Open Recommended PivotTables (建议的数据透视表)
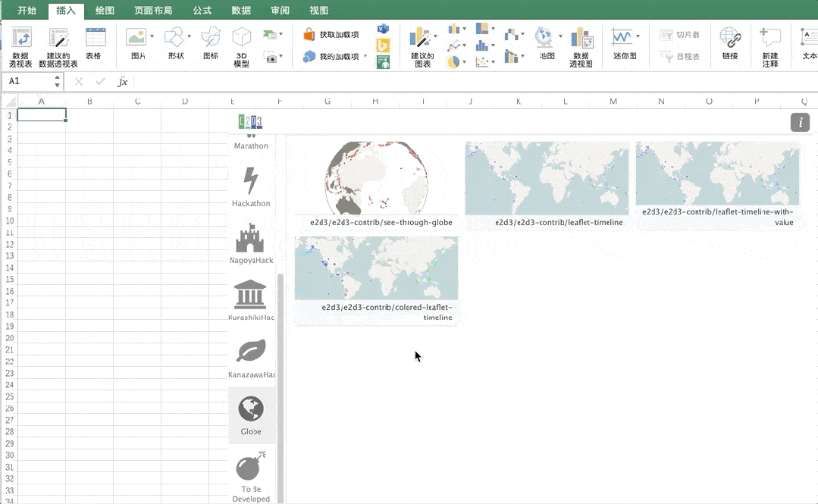The image size is (818, 504). (58, 46)
